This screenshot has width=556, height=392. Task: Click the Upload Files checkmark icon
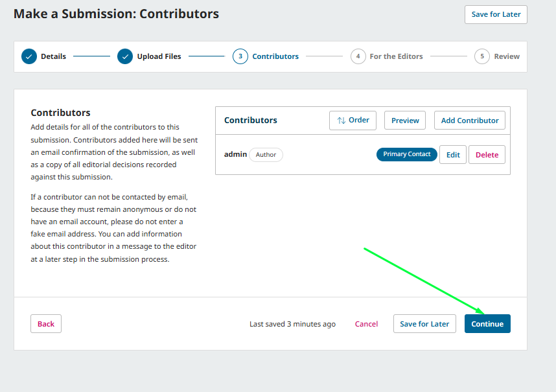[125, 56]
